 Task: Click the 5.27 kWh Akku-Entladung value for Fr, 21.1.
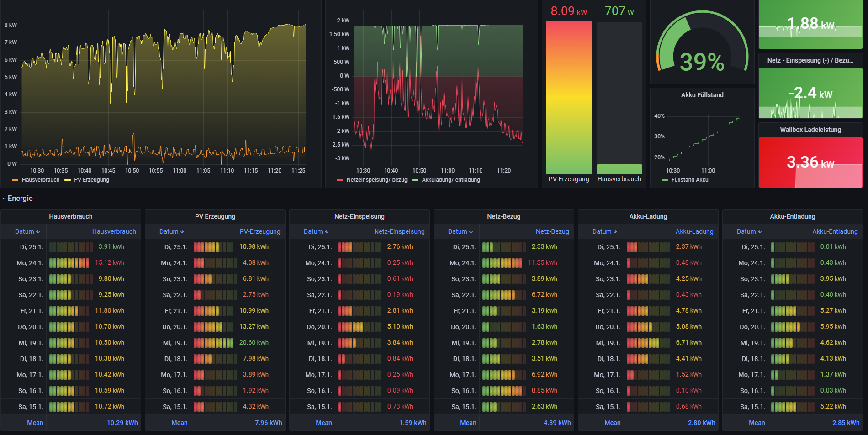tap(833, 310)
